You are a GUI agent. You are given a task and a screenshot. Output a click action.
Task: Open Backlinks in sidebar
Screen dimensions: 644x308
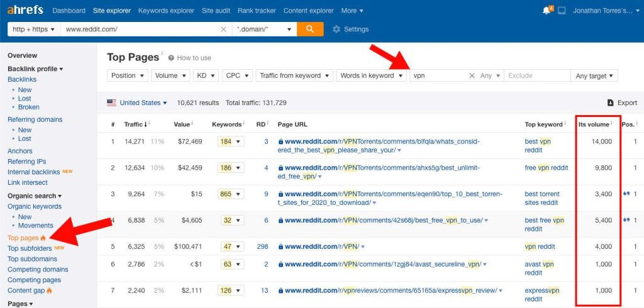coord(22,79)
